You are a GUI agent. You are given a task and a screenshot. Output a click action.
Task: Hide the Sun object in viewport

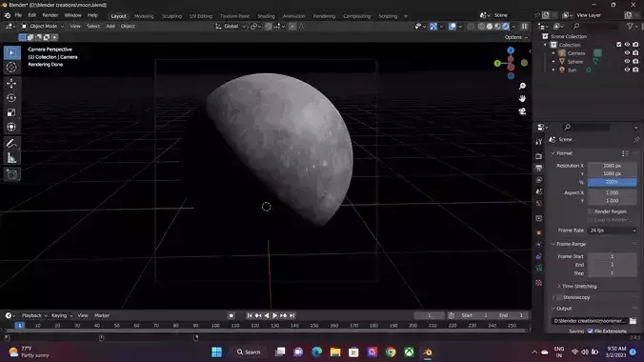(627, 70)
